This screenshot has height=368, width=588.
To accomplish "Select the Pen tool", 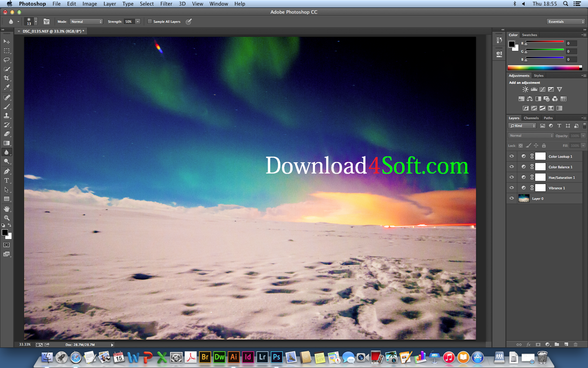I will point(7,171).
